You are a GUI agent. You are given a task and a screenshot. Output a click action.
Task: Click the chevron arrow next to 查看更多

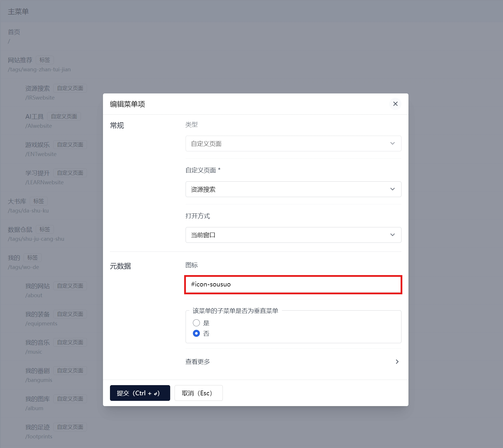(397, 362)
